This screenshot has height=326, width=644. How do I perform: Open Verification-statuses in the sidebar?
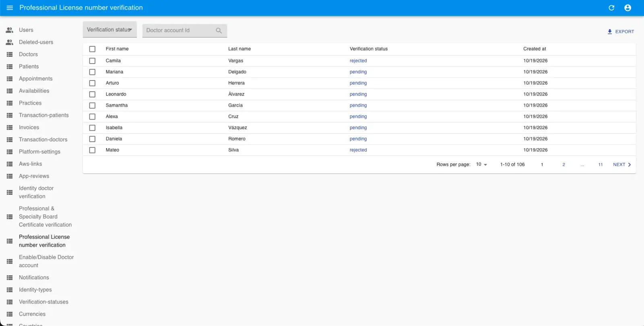(43, 302)
